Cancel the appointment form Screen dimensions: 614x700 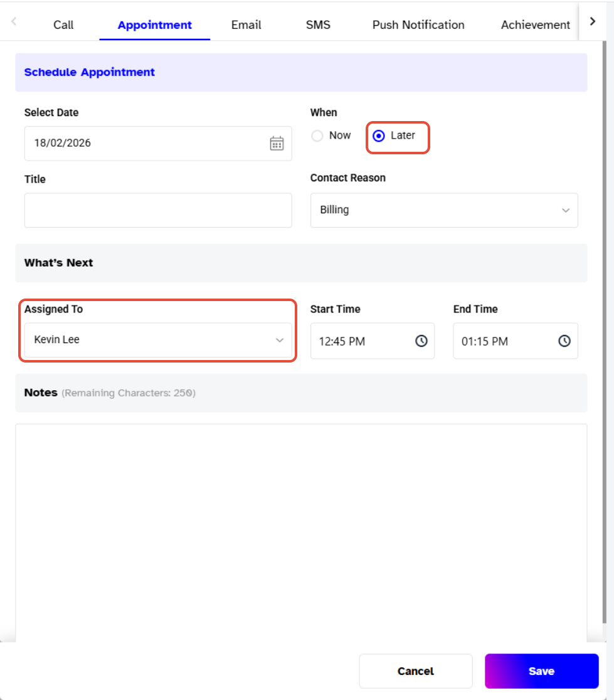point(415,671)
